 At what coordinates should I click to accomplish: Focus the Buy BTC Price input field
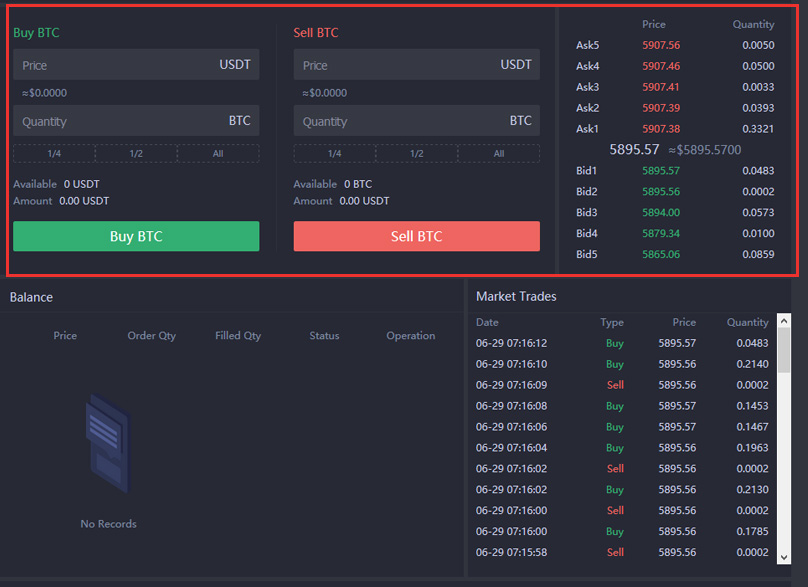(x=136, y=65)
